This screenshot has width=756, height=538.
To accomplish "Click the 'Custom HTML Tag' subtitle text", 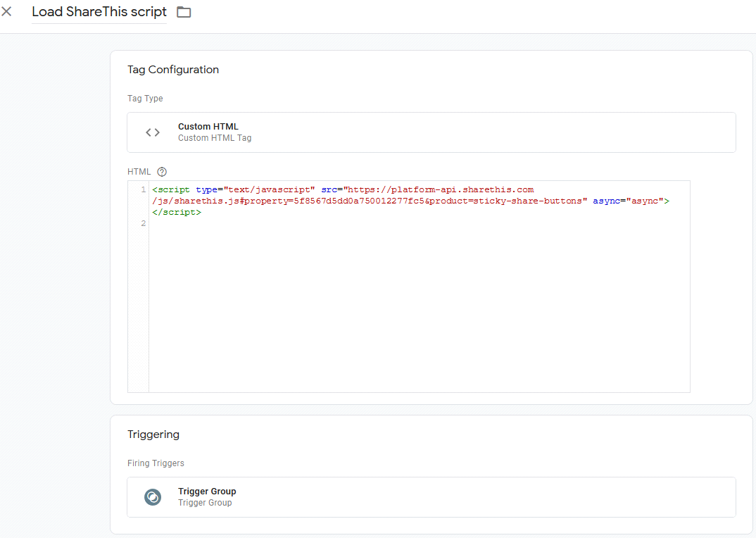I will (215, 138).
